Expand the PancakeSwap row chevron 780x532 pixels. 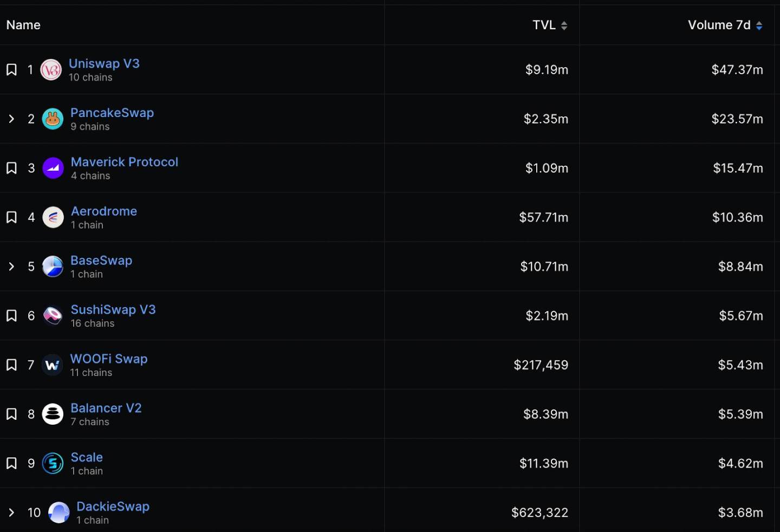[11, 119]
